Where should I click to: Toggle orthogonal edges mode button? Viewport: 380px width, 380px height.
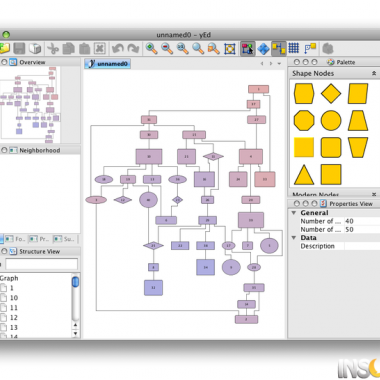310,49
